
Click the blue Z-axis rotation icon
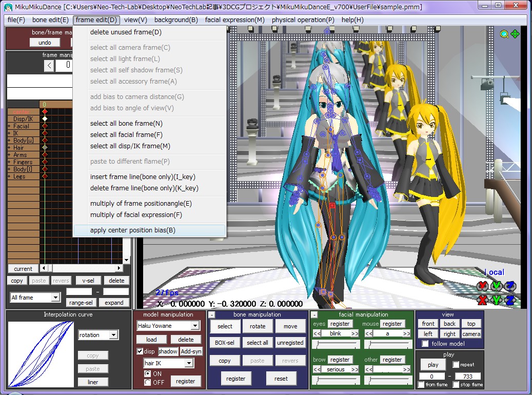(510, 286)
